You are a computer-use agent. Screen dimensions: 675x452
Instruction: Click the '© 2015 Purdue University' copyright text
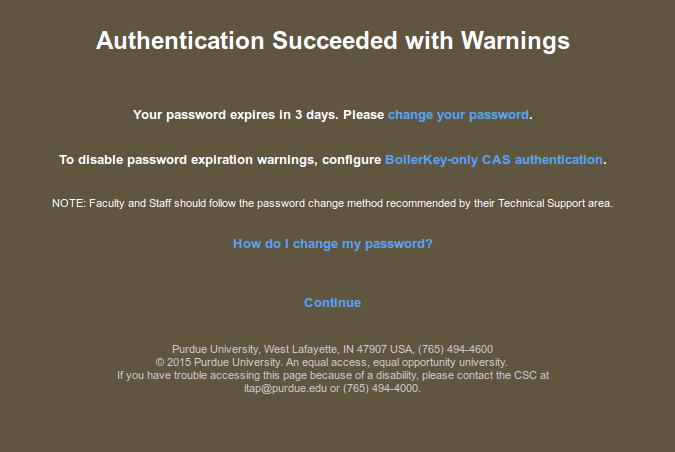[219, 362]
